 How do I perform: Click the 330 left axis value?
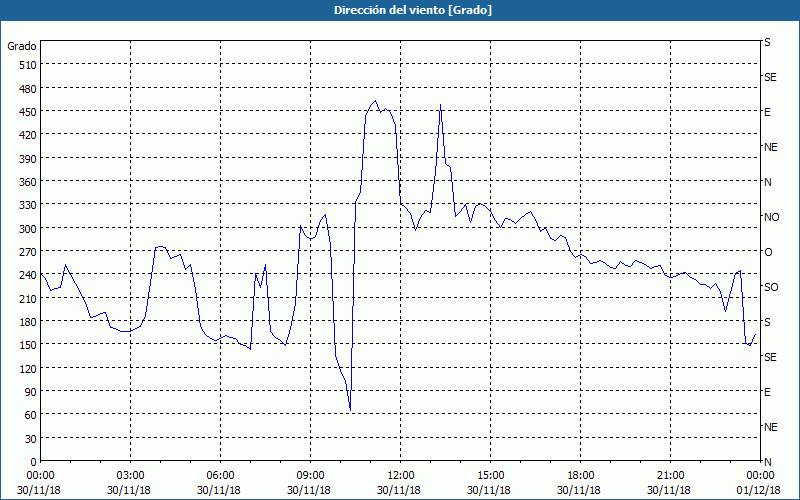pyautogui.click(x=29, y=205)
